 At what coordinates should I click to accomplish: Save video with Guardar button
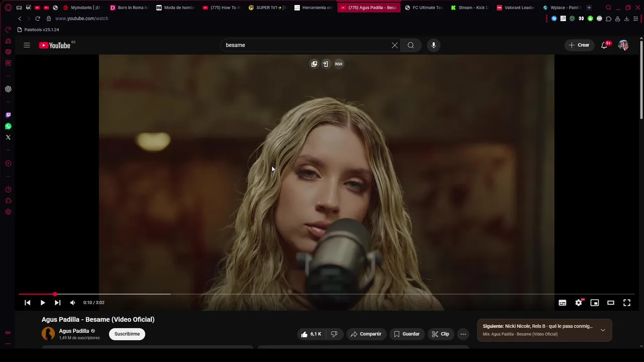click(407, 334)
